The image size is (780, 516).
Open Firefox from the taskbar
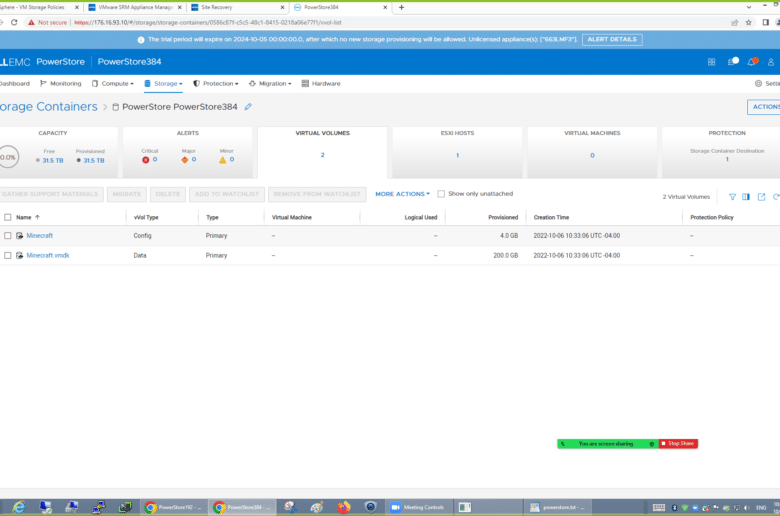tap(344, 507)
